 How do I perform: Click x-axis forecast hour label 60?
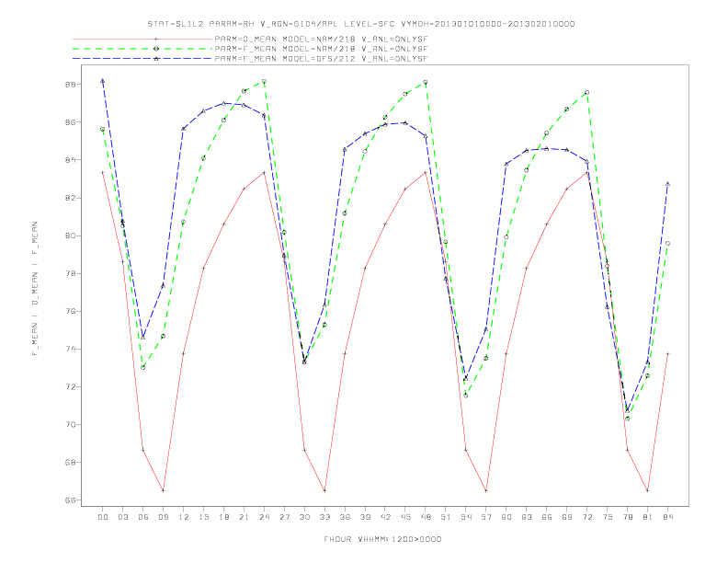click(506, 517)
